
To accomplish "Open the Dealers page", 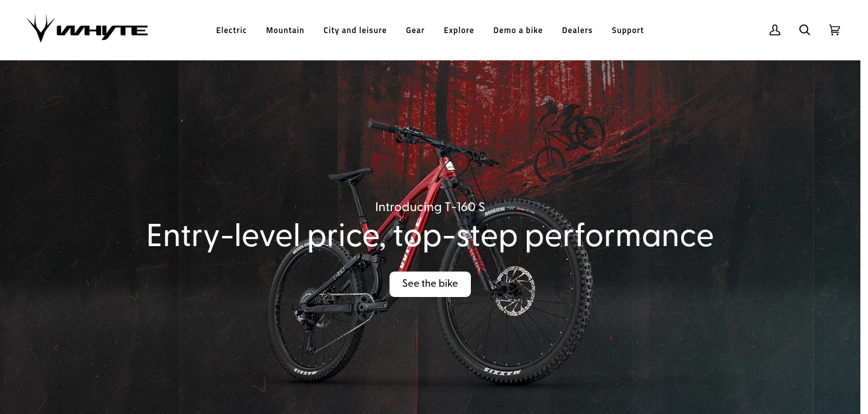I will tap(577, 31).
